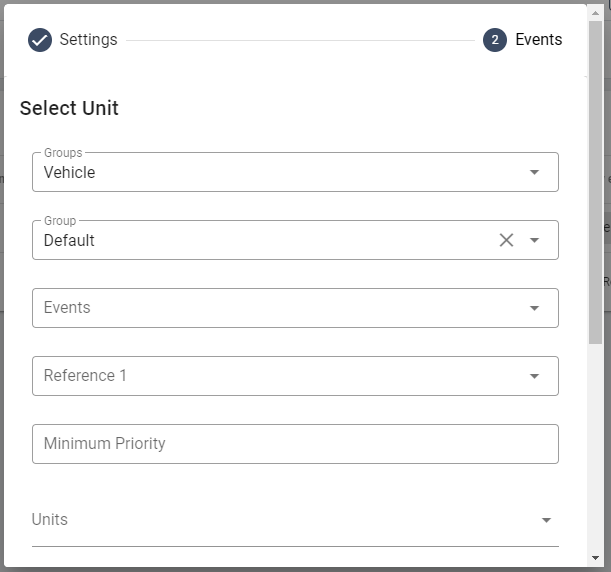Open the Group dropdown arrow beside Default
Image resolution: width=611 pixels, height=572 pixels.
pos(534,240)
